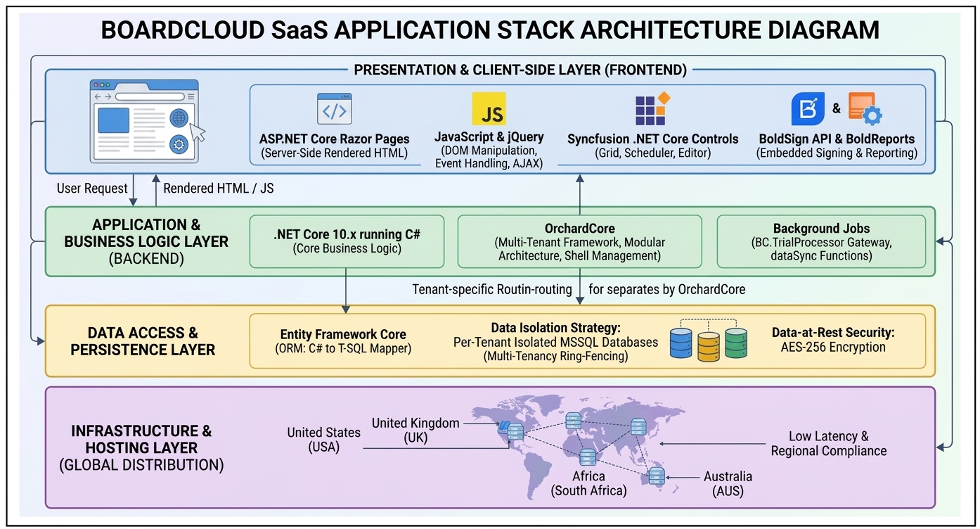Click APPLICATION & BUSINESS LOGIC LAYER heading

tap(146, 233)
